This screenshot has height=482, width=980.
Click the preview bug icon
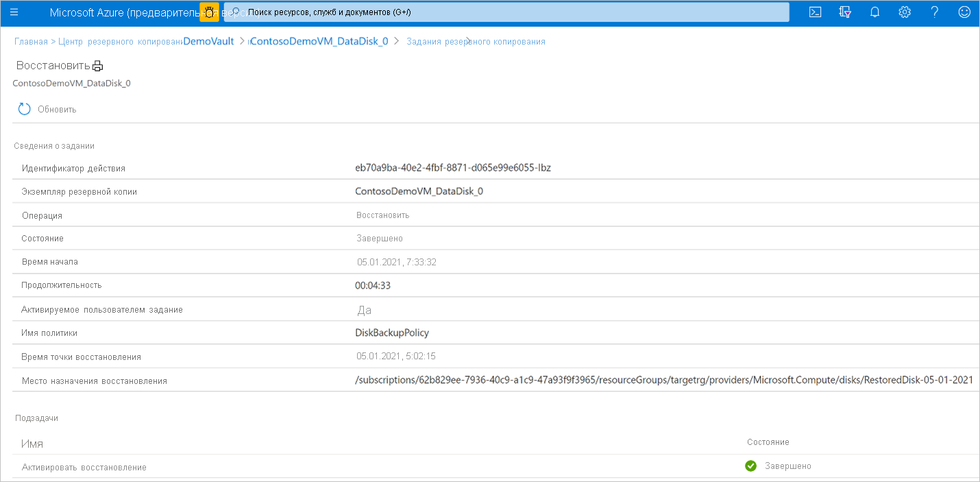pos(209,12)
